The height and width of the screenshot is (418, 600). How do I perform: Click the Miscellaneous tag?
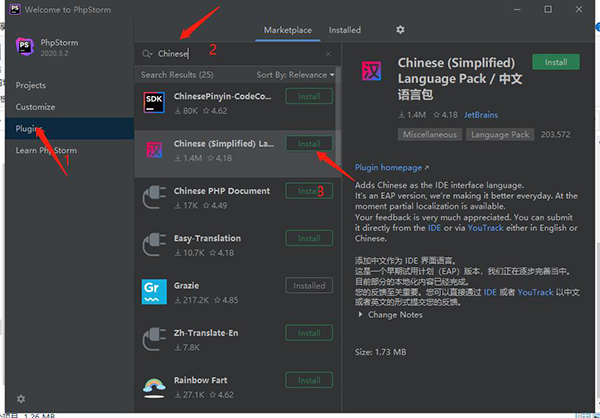430,134
